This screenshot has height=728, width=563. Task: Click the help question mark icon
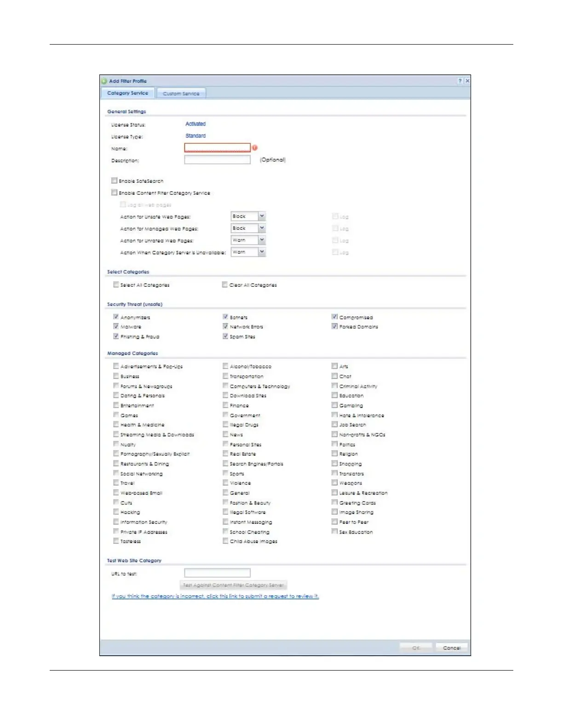click(460, 81)
